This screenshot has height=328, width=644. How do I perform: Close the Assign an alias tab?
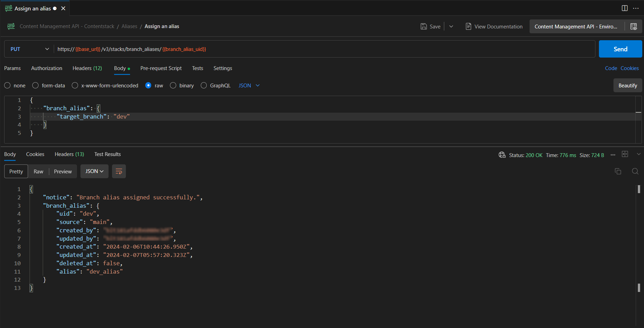point(63,8)
